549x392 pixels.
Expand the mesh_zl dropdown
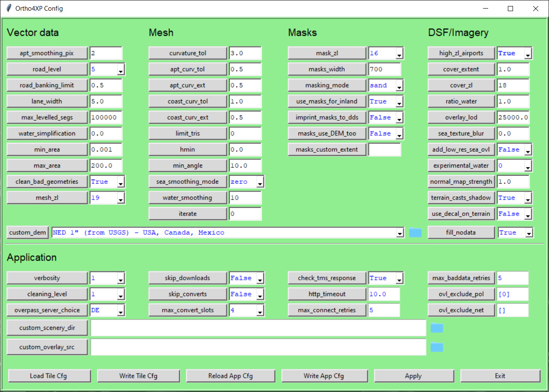click(x=120, y=198)
